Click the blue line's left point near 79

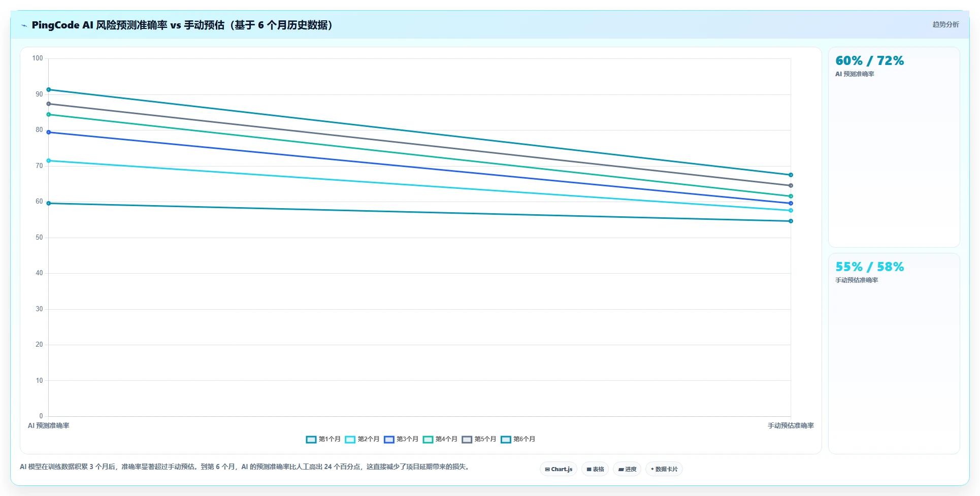click(49, 133)
